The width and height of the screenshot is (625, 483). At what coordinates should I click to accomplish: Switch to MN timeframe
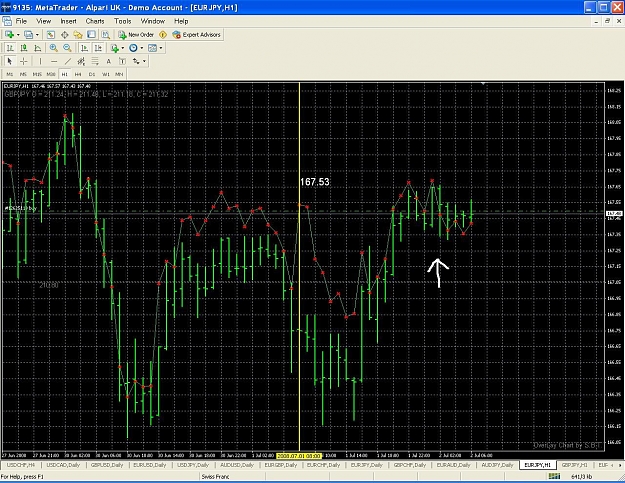click(119, 74)
